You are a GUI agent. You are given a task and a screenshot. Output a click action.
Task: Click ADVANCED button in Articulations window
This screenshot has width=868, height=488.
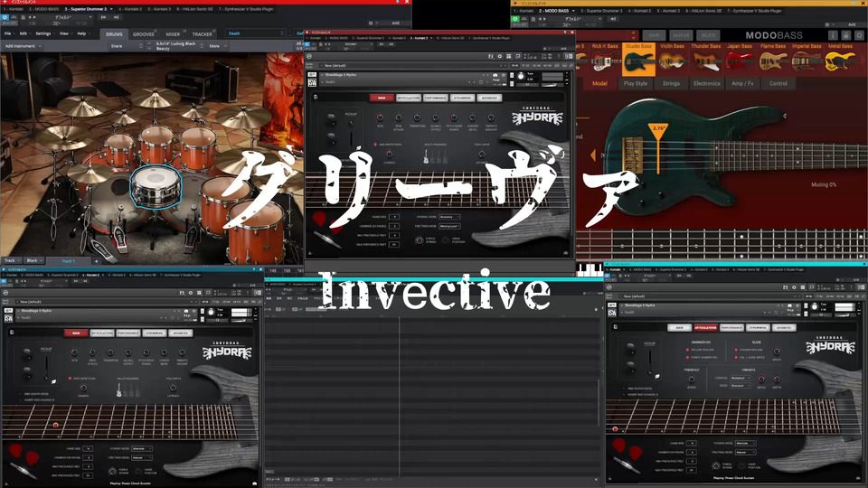pos(784,327)
